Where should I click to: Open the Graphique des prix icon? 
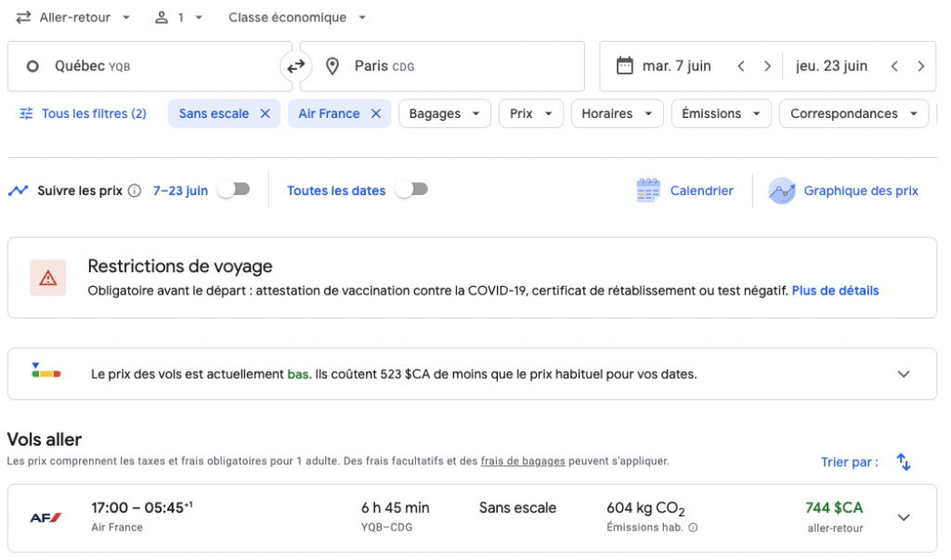click(782, 190)
